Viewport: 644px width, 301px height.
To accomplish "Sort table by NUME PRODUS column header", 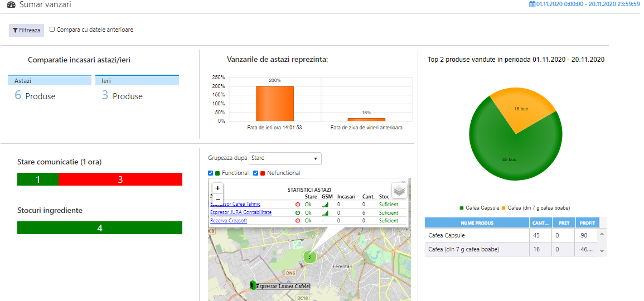I will [477, 223].
